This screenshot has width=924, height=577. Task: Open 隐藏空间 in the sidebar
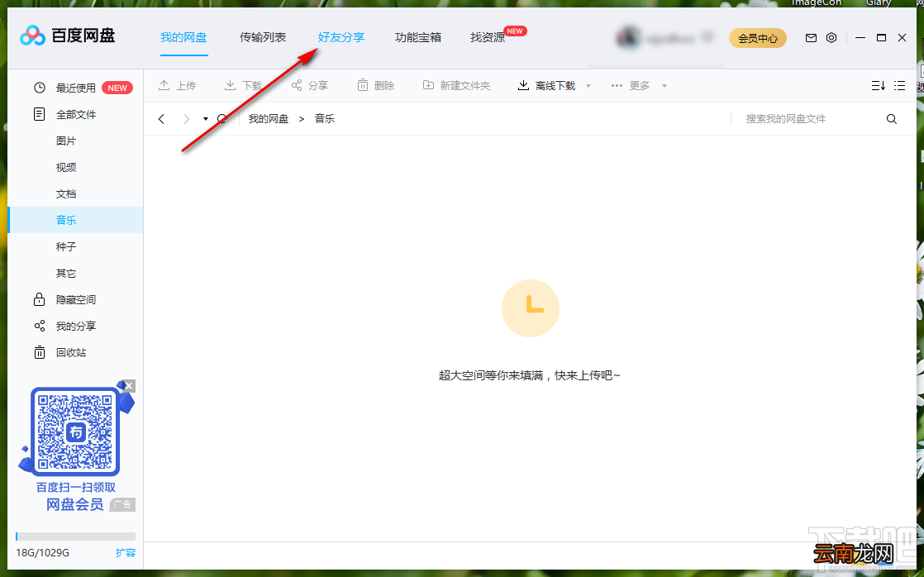75,300
